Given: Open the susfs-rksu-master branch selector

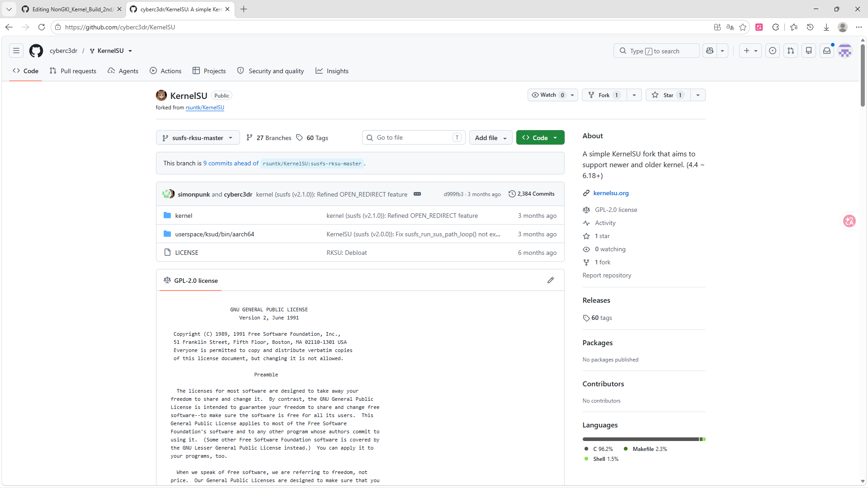Looking at the screenshot, I should [198, 138].
